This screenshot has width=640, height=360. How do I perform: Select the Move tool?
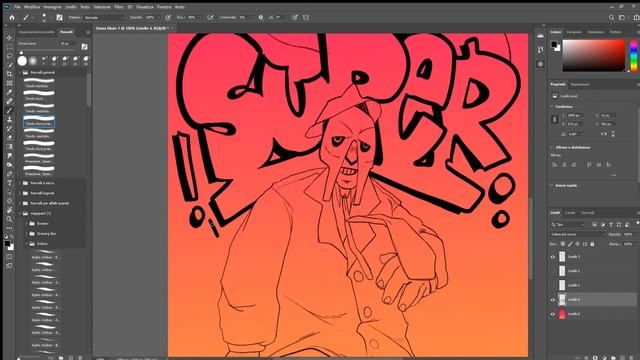click(9, 38)
